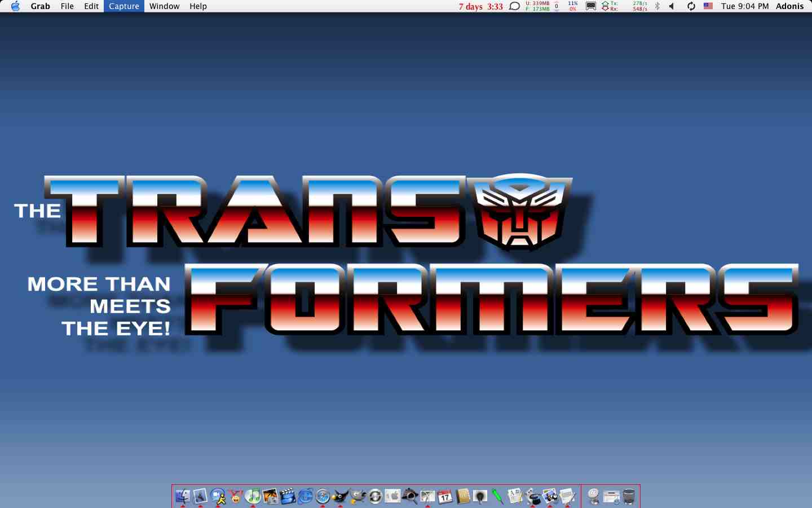This screenshot has height=508, width=812.
Task: Open the Bluetooth status menu
Action: coord(657,6)
